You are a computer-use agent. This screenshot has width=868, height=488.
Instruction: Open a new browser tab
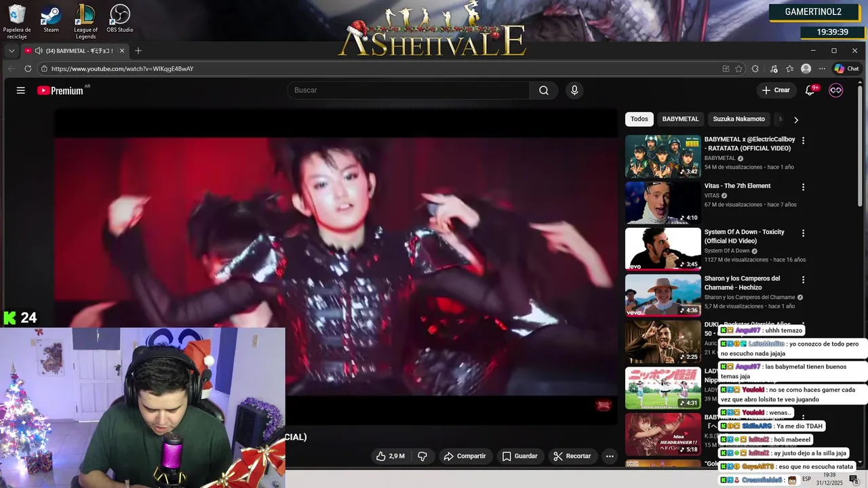point(138,51)
